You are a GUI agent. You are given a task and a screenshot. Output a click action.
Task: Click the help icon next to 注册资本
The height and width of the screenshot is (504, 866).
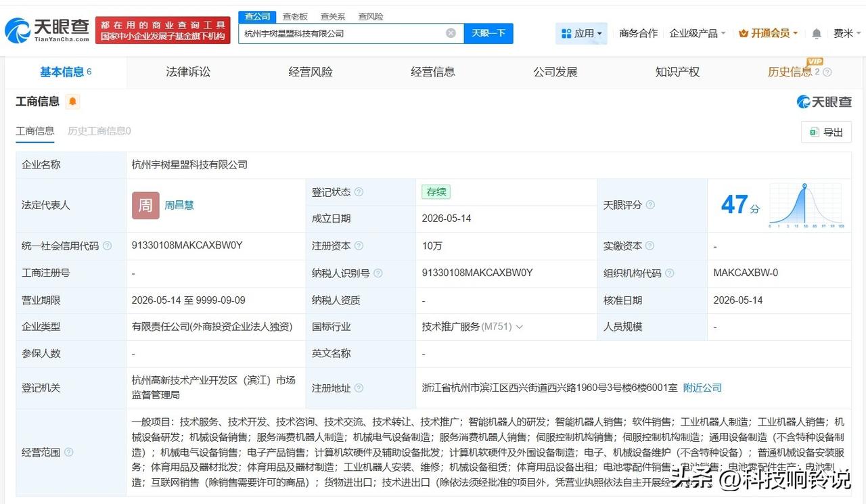pyautogui.click(x=359, y=246)
